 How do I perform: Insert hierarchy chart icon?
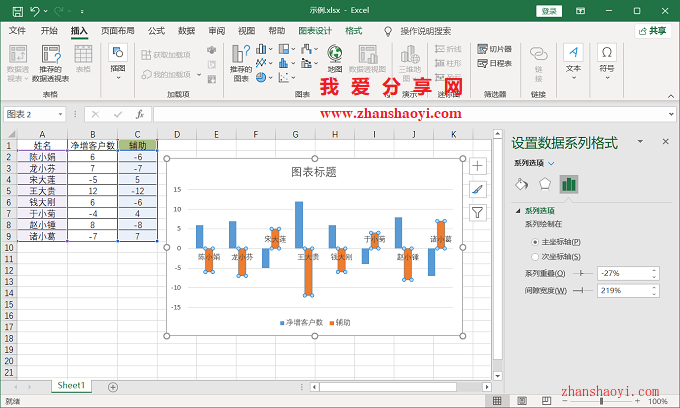pos(284,49)
